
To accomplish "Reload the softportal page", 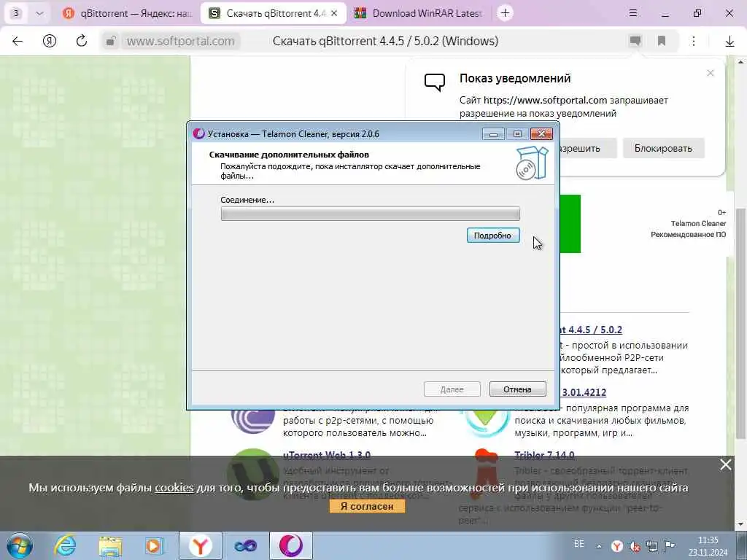I will (x=82, y=41).
